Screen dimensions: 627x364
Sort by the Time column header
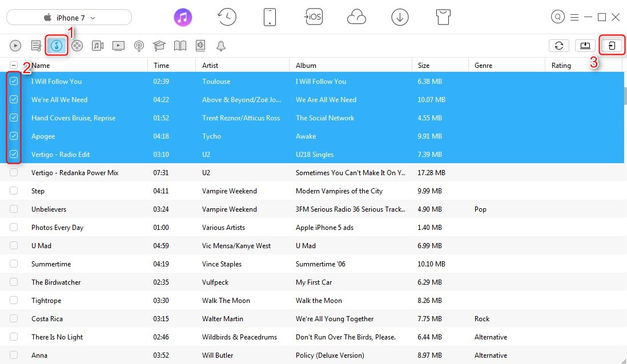pos(161,66)
